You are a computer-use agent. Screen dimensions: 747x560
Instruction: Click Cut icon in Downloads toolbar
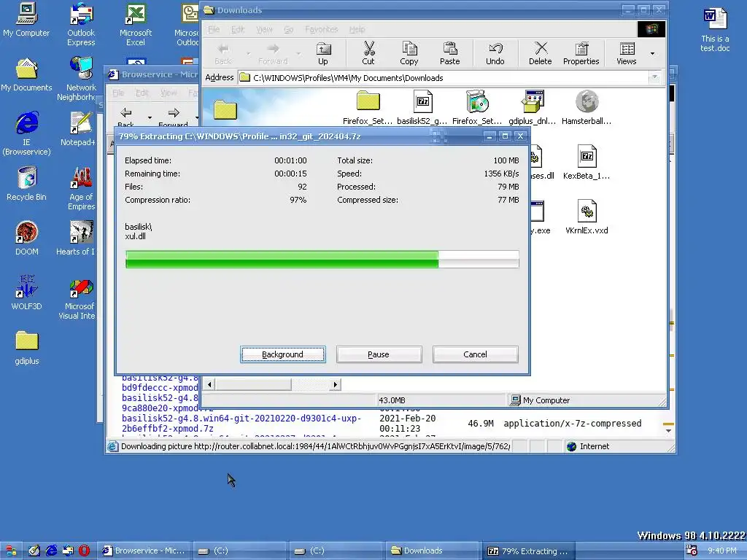pos(368,53)
